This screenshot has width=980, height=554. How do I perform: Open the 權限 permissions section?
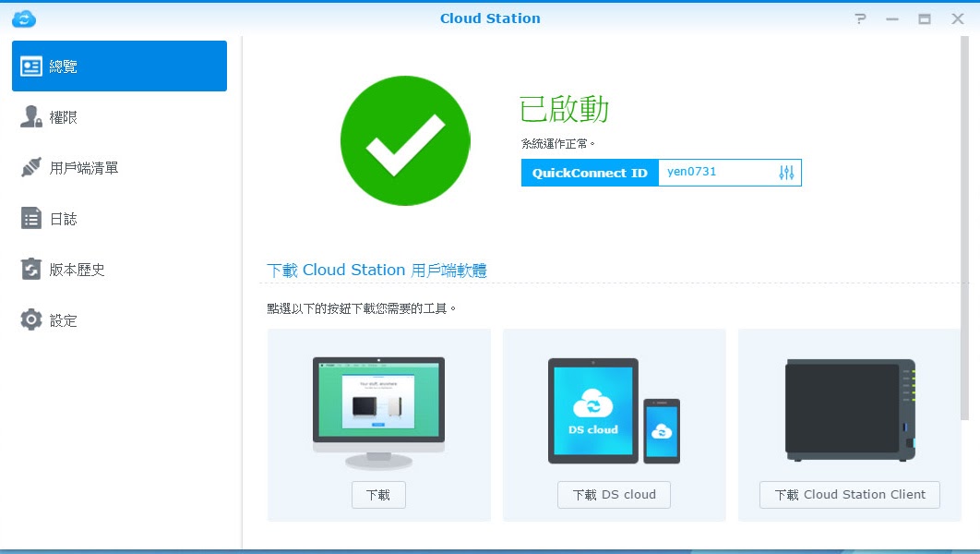point(119,117)
